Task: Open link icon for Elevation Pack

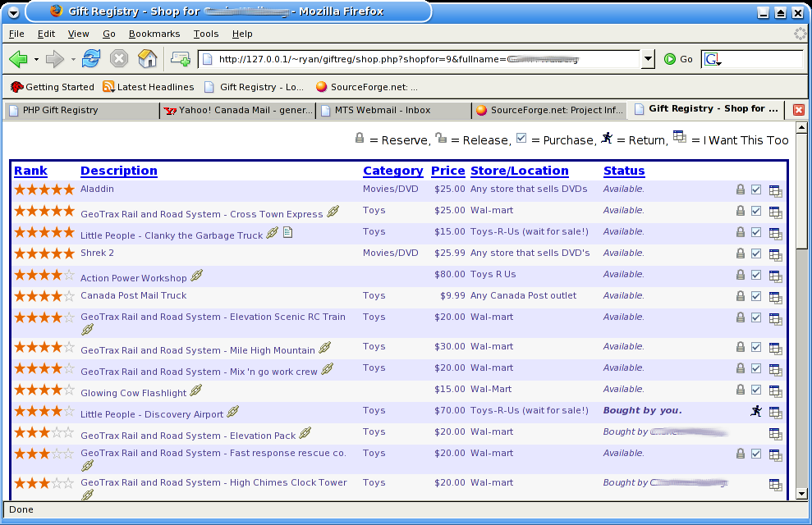Action: 305,432
